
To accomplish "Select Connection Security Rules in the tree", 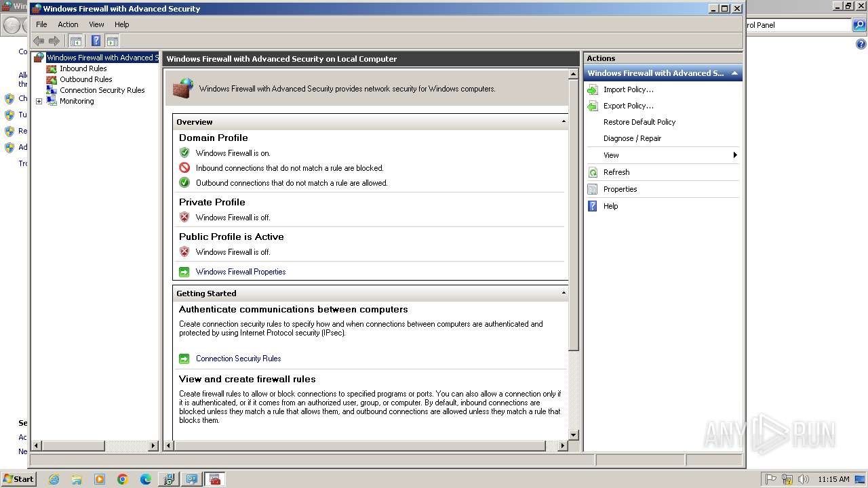I will point(102,90).
